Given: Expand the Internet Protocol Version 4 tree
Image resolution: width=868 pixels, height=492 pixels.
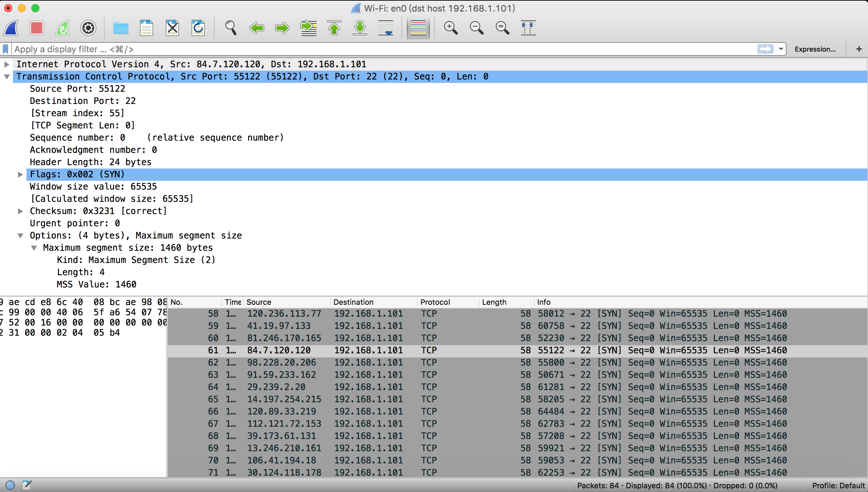Looking at the screenshot, I should pyautogui.click(x=6, y=64).
